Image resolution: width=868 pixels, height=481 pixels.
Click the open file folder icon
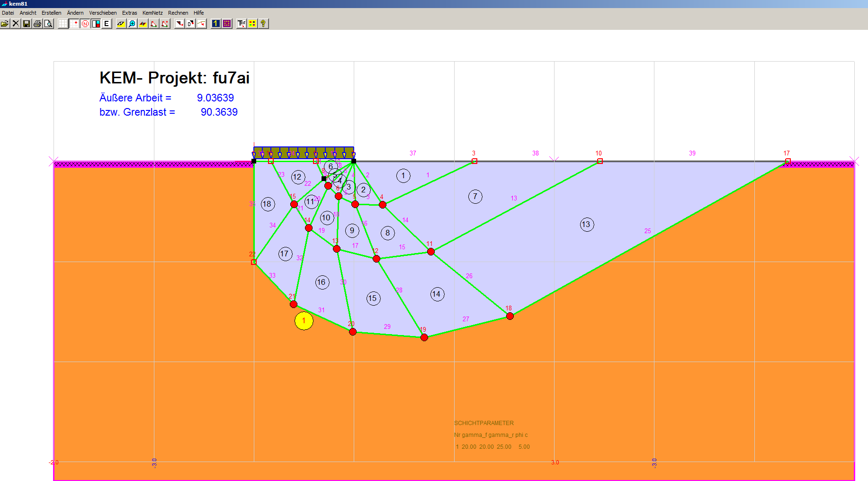click(x=5, y=23)
